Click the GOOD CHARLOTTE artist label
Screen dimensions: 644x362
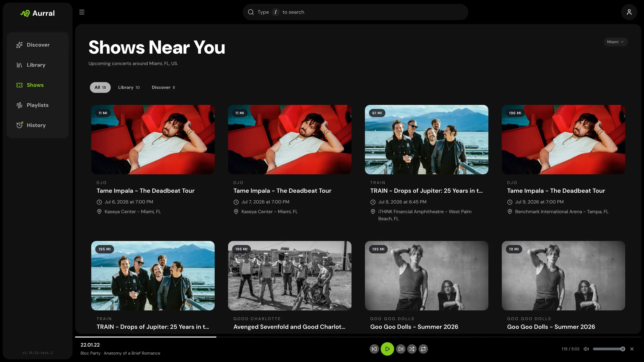click(257, 319)
